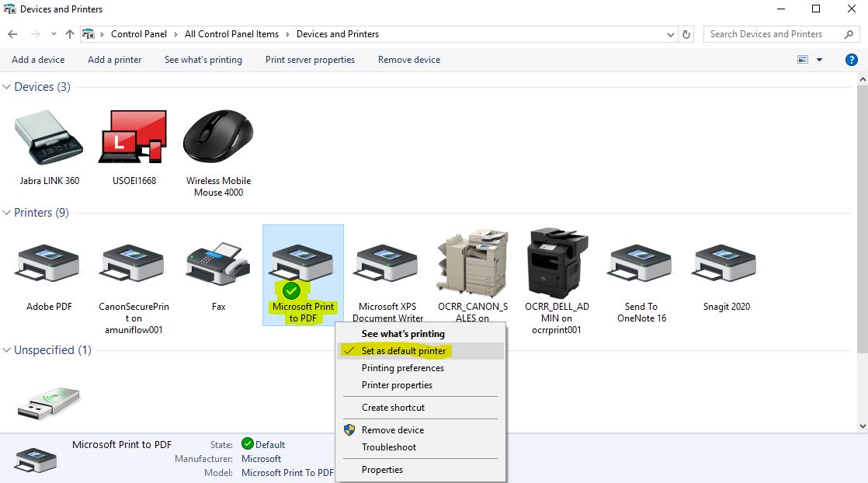868x483 pixels.
Task: Open the help question mark icon
Action: coord(852,60)
